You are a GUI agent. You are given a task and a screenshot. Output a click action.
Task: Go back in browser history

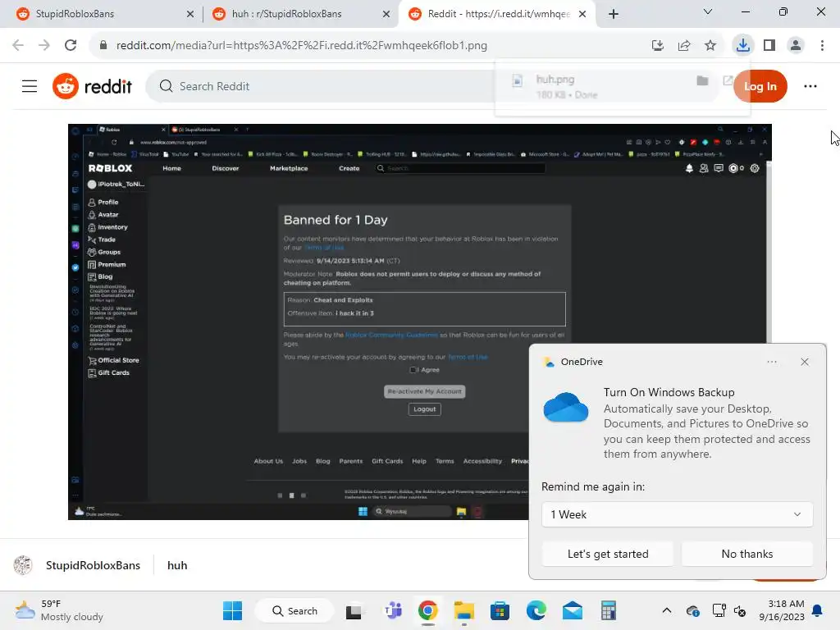[x=18, y=46]
